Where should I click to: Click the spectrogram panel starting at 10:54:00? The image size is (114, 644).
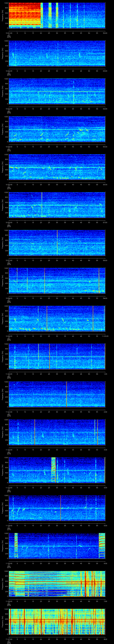[57, 129]
